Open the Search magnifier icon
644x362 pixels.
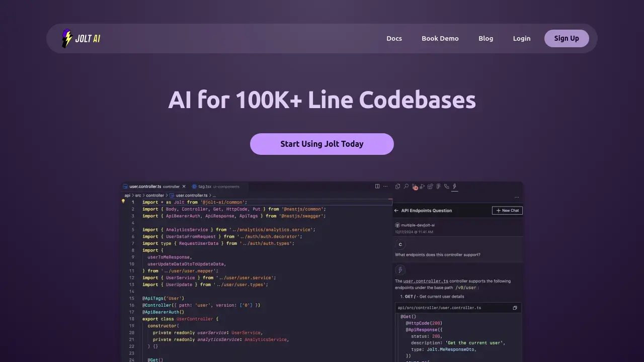click(406, 187)
